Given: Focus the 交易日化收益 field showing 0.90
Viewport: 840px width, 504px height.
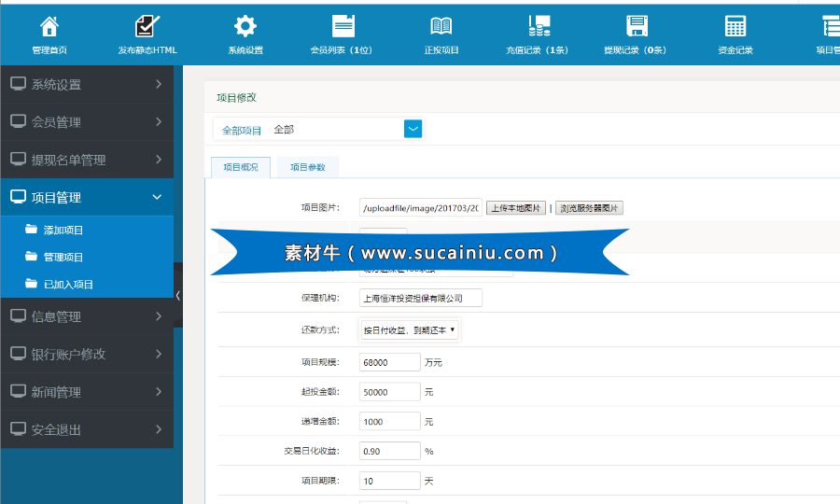Looking at the screenshot, I should (x=389, y=451).
